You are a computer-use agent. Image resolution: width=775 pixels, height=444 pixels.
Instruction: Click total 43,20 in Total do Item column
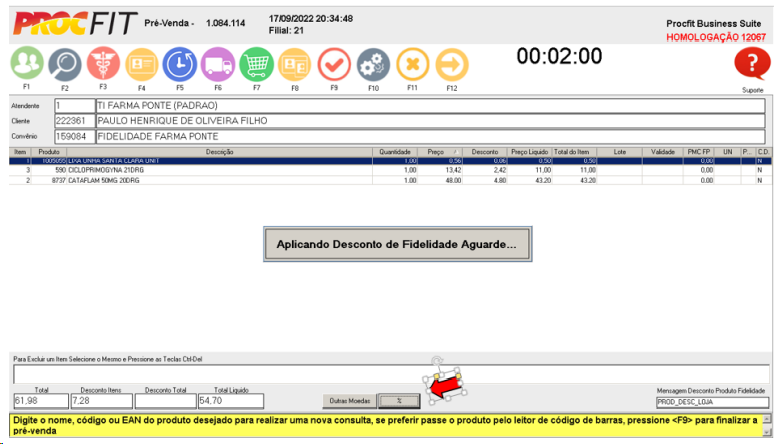(x=588, y=180)
